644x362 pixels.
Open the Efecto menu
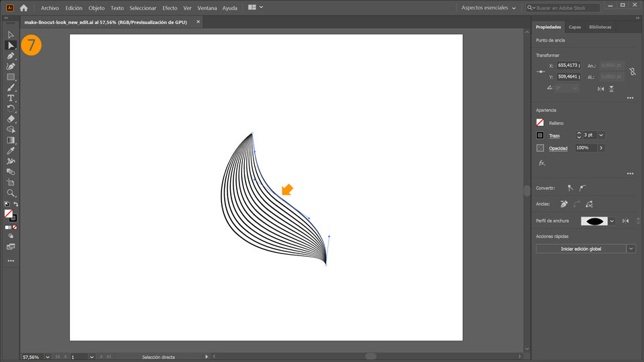[170, 8]
